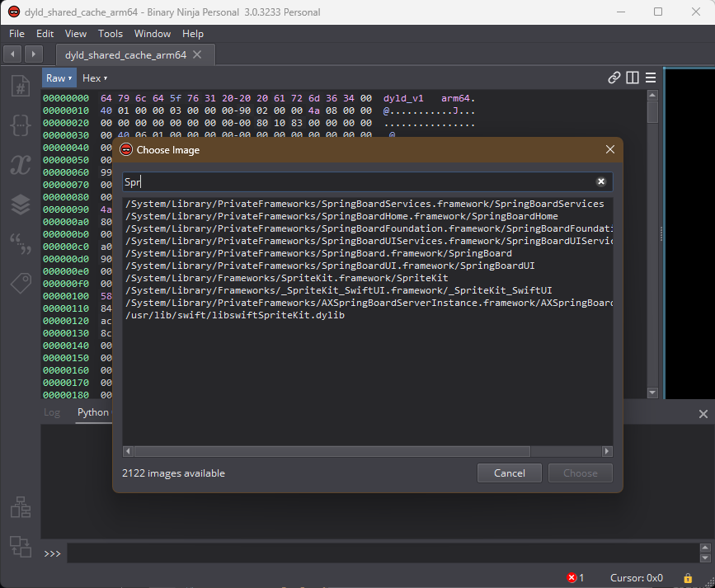Image resolution: width=715 pixels, height=588 pixels.
Task: Click the Python console input line
Action: (383, 553)
